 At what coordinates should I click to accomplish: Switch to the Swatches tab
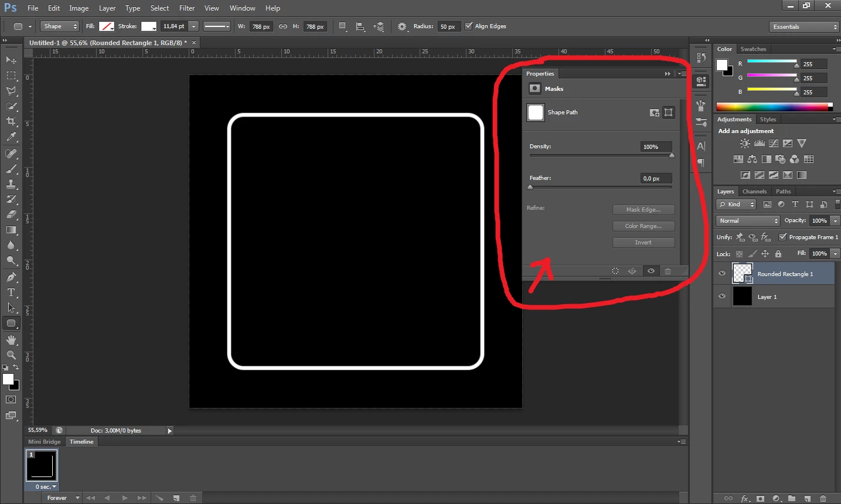click(x=753, y=49)
